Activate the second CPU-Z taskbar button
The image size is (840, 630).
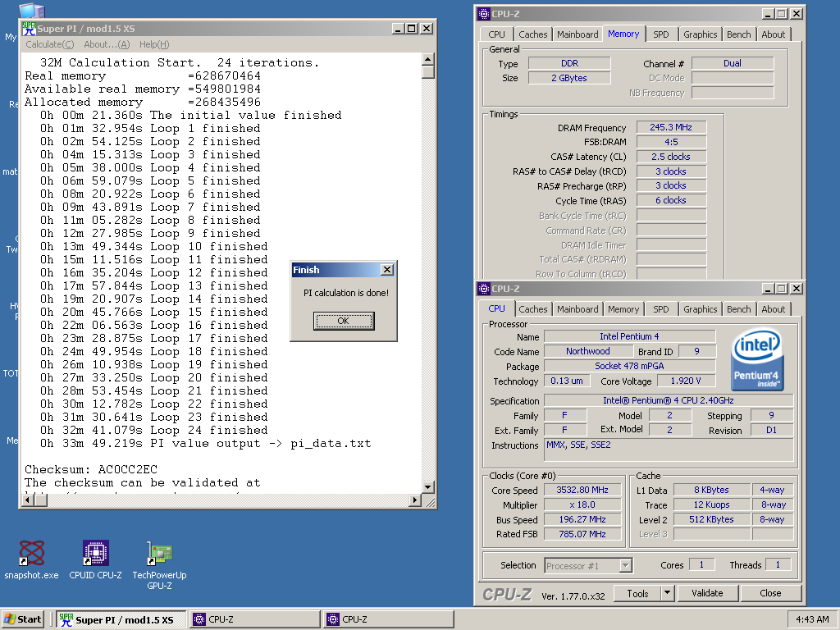[389, 620]
